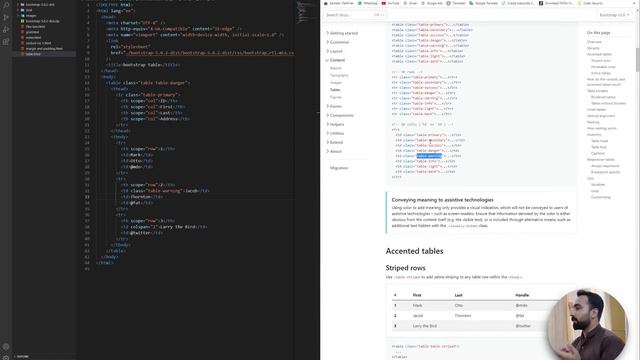Expand the About docs section
Image resolution: width=640 pixels, height=360 pixels.
334,151
